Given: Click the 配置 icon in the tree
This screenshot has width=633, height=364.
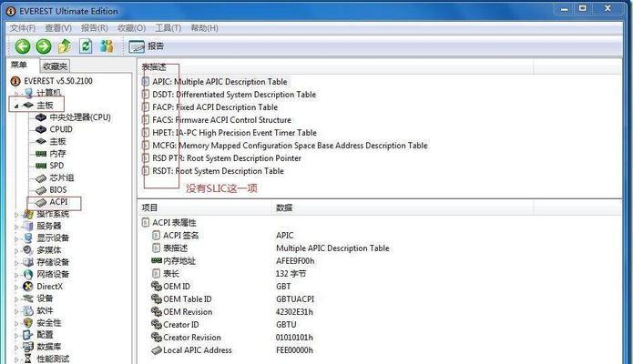Looking at the screenshot, I should pos(28,335).
